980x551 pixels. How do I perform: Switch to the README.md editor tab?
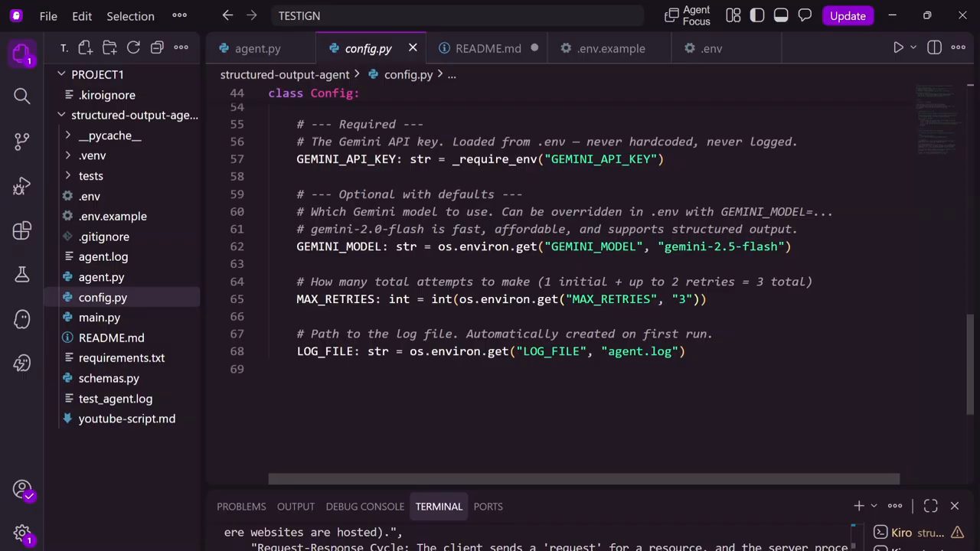click(x=488, y=48)
